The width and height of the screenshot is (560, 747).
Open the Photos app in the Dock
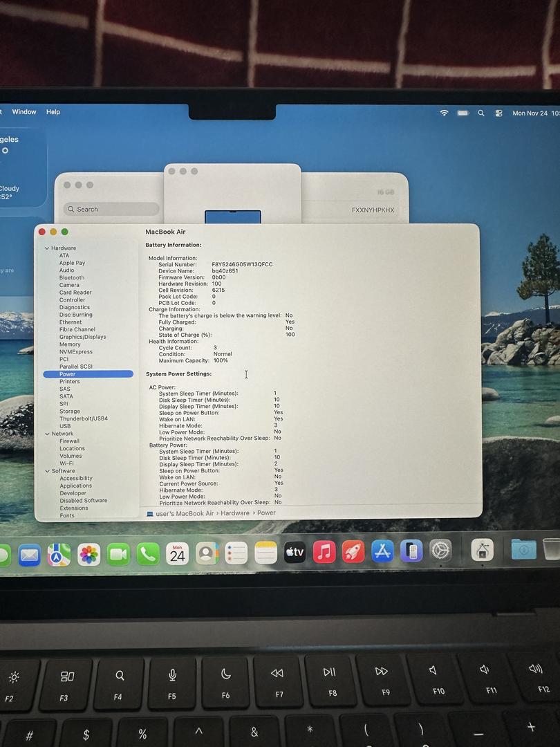(x=88, y=554)
